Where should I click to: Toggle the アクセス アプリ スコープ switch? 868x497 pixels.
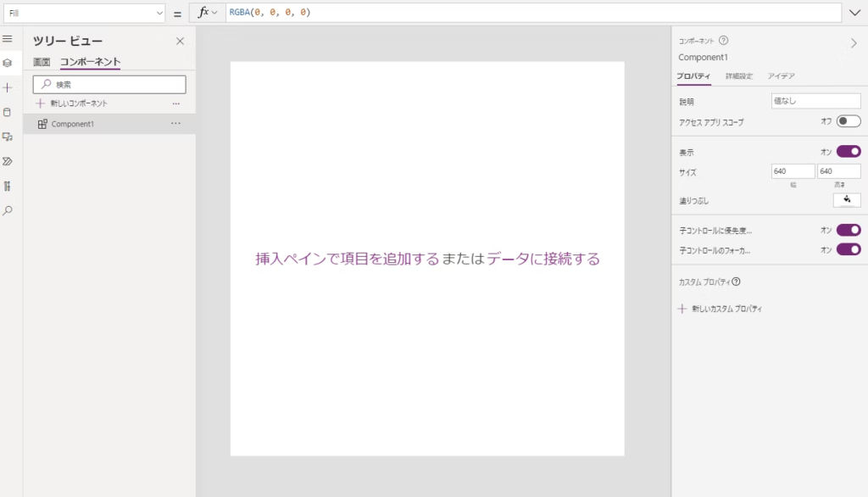pos(848,121)
